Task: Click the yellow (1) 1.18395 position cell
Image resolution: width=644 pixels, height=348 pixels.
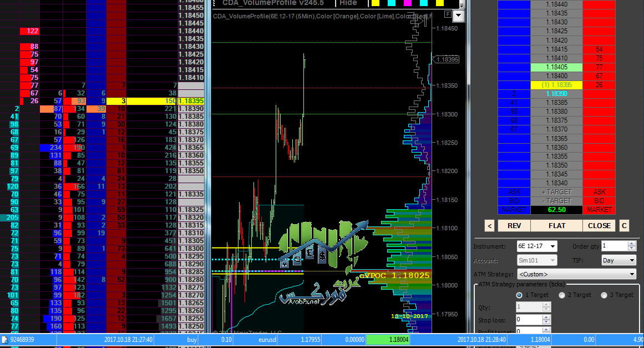Action: (556, 85)
